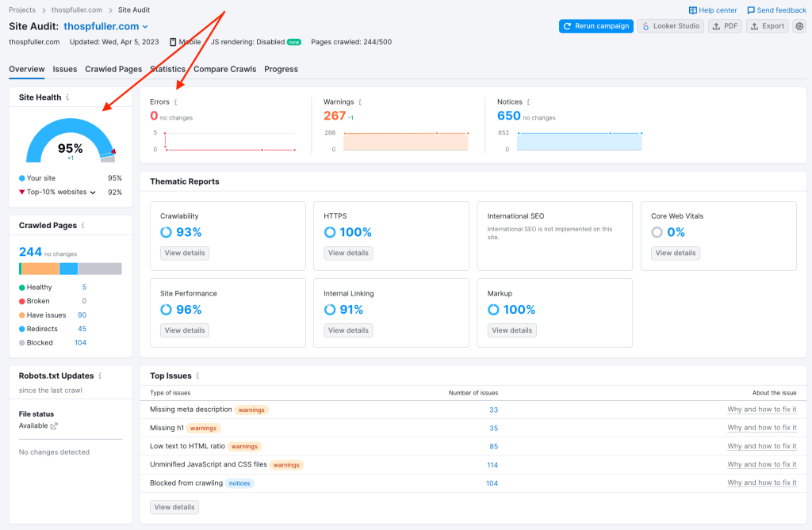812x530 pixels.
Task: Click the Markup progress ring icon
Action: click(x=493, y=310)
